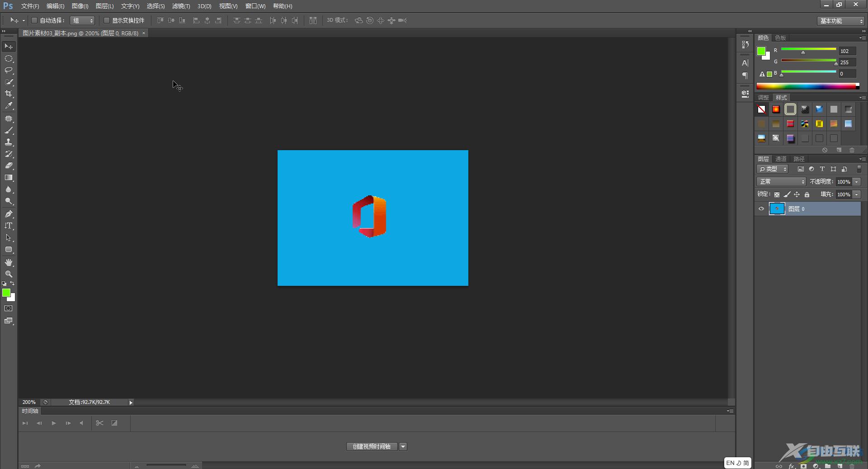Open the 正常 blend mode dropdown
868x469 pixels.
click(782, 182)
